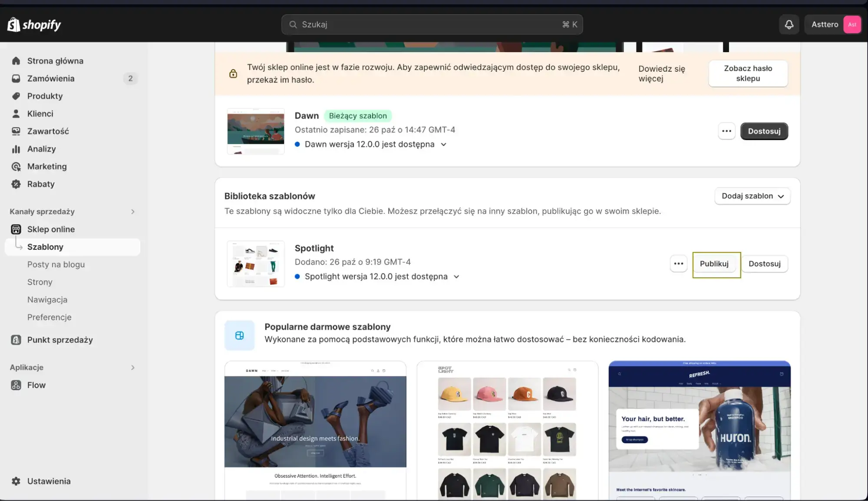Open Nawigacja in sidebar

click(47, 300)
